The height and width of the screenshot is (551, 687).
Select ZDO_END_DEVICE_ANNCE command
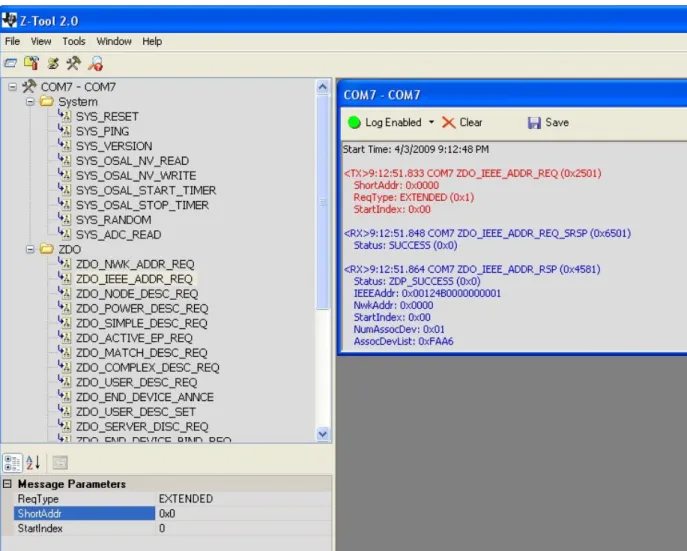tap(145, 397)
